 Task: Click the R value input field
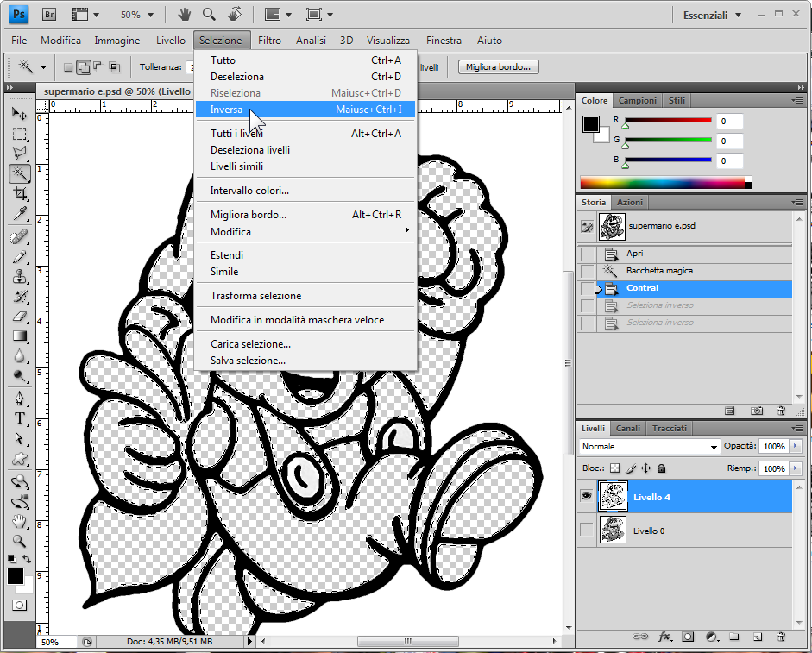click(x=730, y=121)
